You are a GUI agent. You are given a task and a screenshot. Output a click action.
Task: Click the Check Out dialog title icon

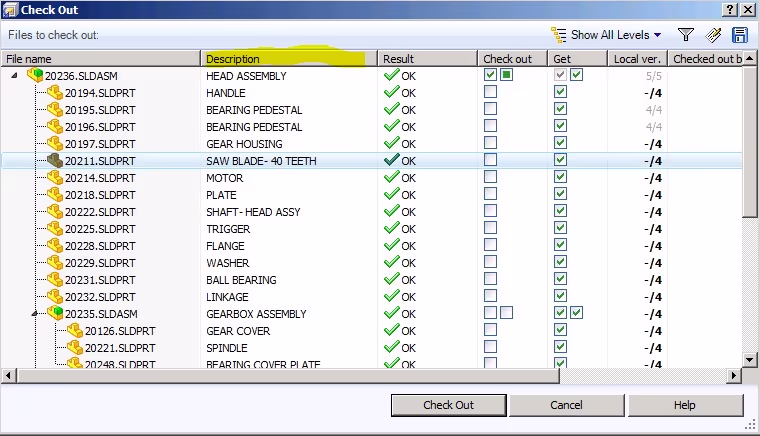point(10,10)
